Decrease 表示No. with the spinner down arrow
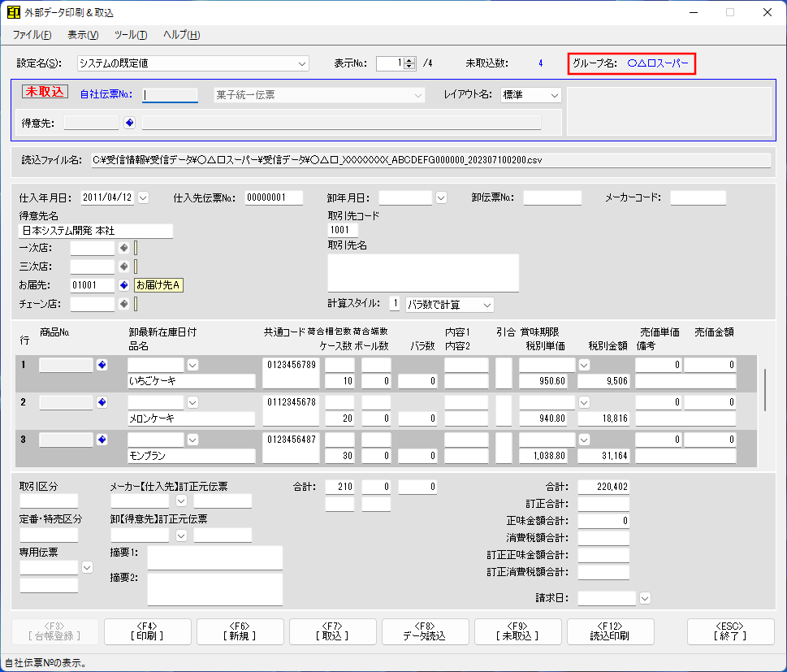 coord(409,67)
